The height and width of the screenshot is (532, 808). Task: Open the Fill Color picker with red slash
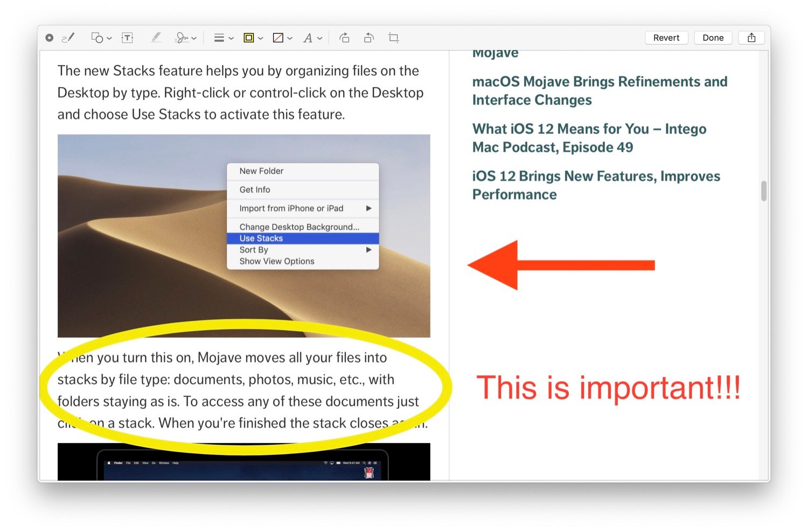click(x=282, y=38)
